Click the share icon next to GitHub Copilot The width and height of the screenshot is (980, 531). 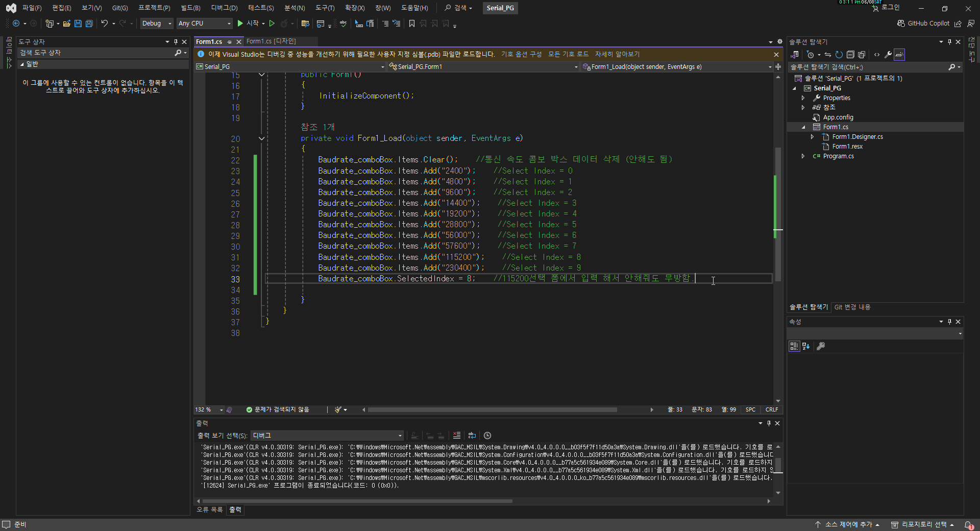(958, 23)
